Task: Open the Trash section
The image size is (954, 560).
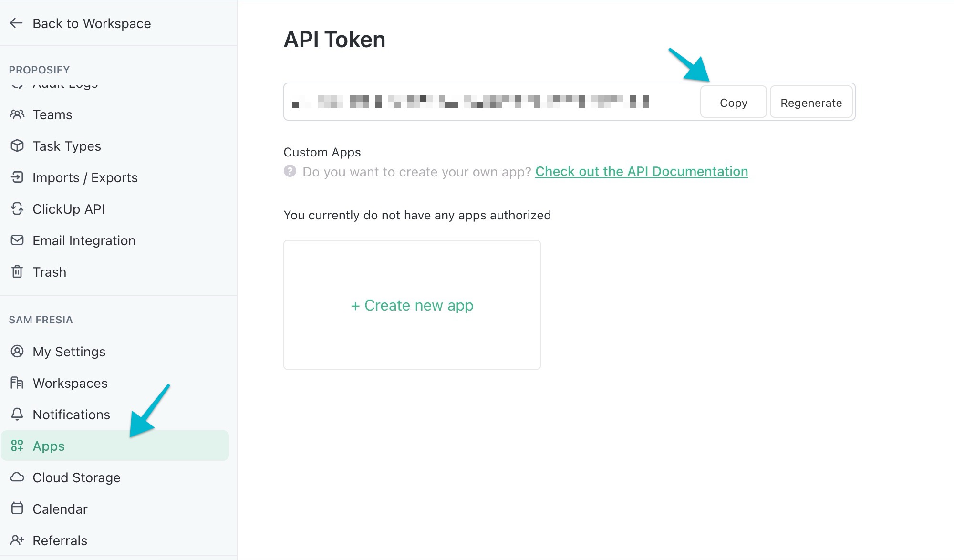Action: tap(50, 272)
